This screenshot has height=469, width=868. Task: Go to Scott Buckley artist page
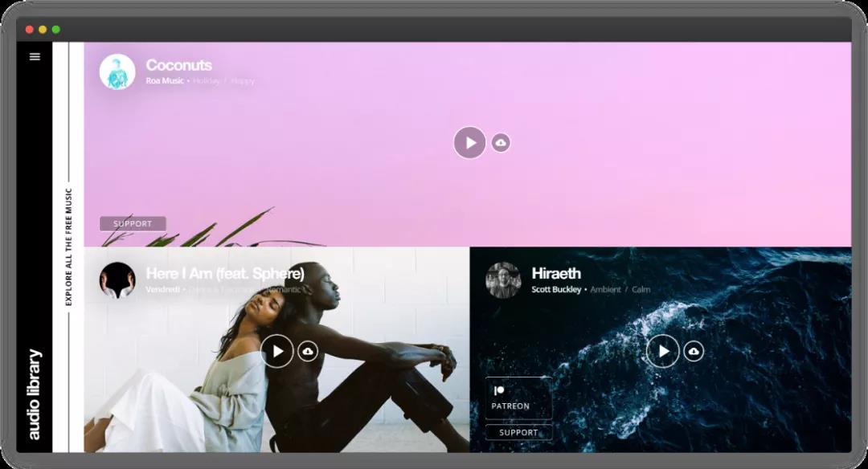556,289
